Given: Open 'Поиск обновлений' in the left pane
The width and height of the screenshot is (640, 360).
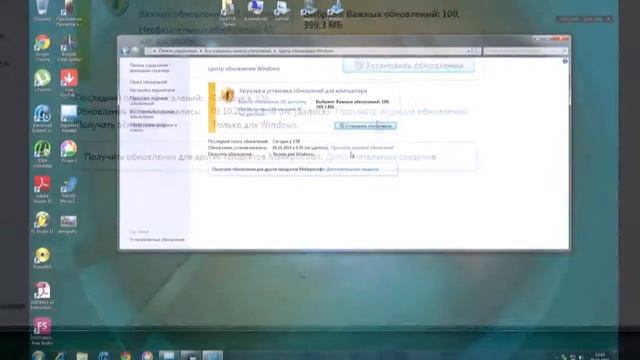Looking at the screenshot, I should (x=148, y=82).
